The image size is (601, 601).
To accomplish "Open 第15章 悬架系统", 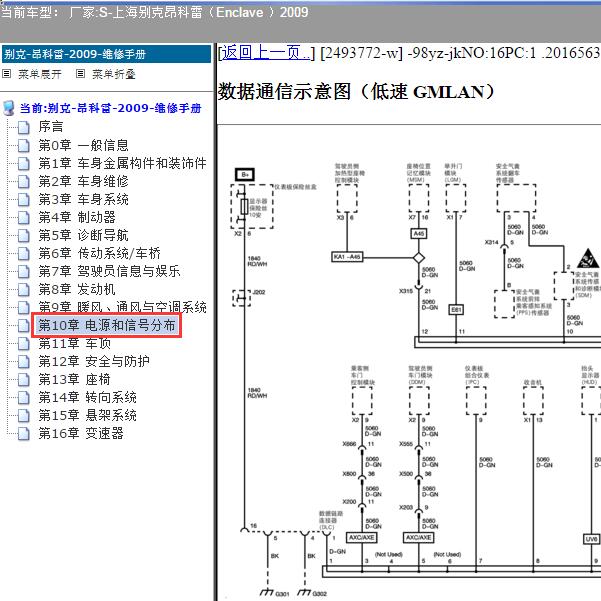I will click(x=87, y=415).
